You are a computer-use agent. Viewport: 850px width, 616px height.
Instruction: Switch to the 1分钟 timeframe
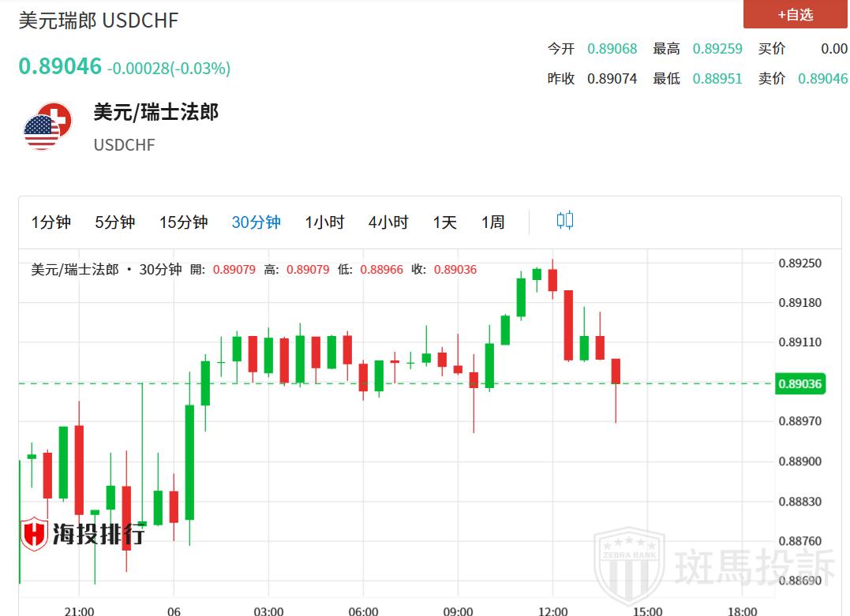pyautogui.click(x=51, y=222)
